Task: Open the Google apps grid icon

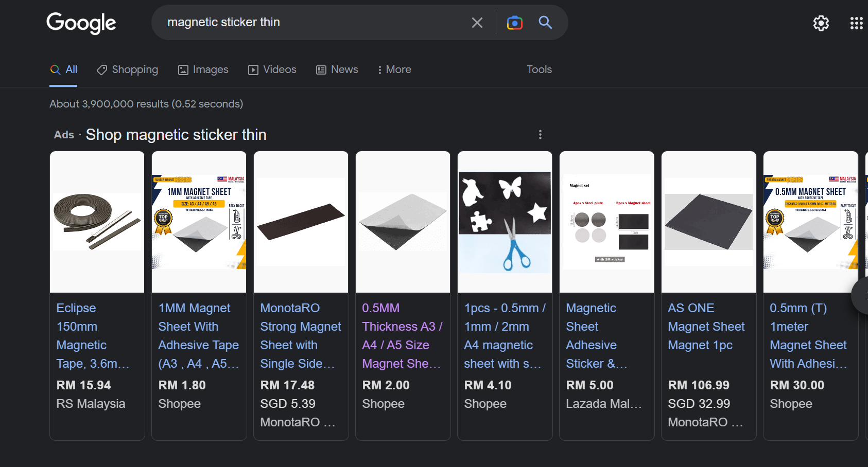Action: (856, 23)
